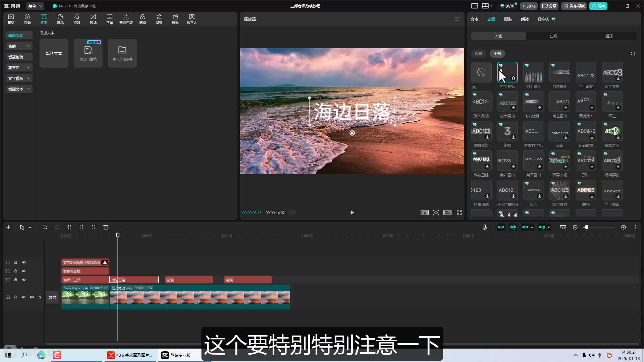Mute the main video track audio
This screenshot has width=644, height=362.
[x=32, y=297]
